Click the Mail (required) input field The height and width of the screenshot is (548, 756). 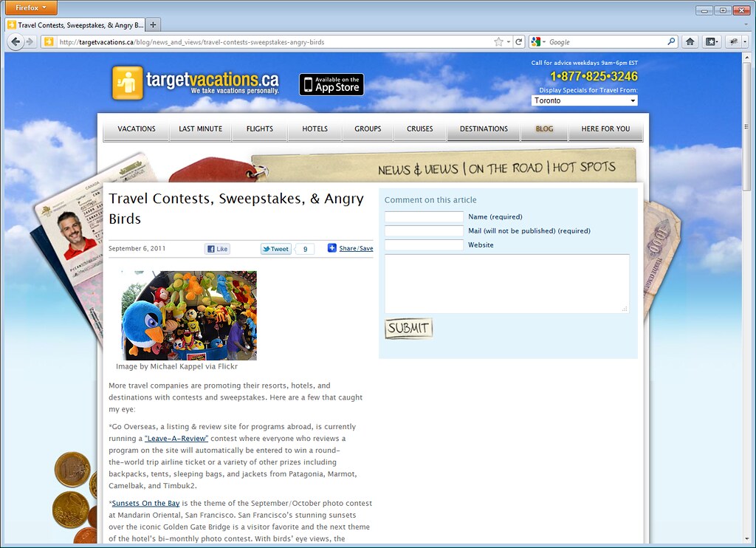point(424,230)
